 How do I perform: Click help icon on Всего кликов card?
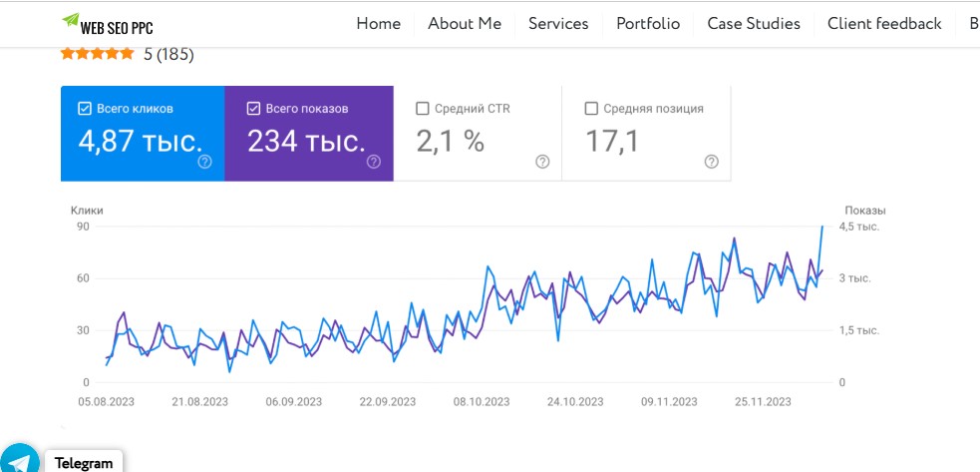tap(204, 162)
